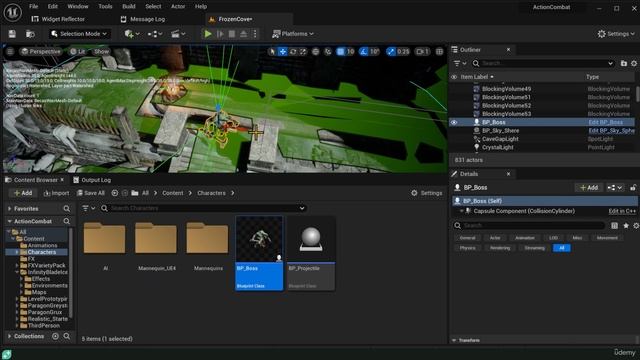Toggle Details favorites star filter
Viewport: 640px width, 360px height.
[626, 225]
